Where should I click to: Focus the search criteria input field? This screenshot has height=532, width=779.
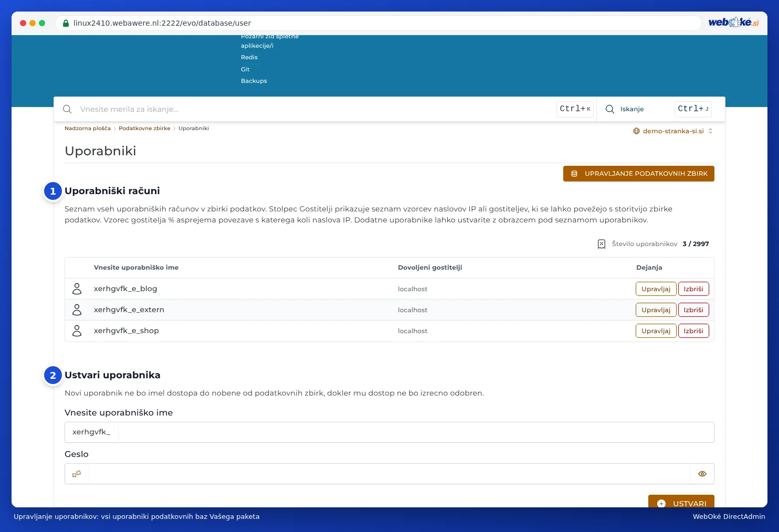click(315, 109)
